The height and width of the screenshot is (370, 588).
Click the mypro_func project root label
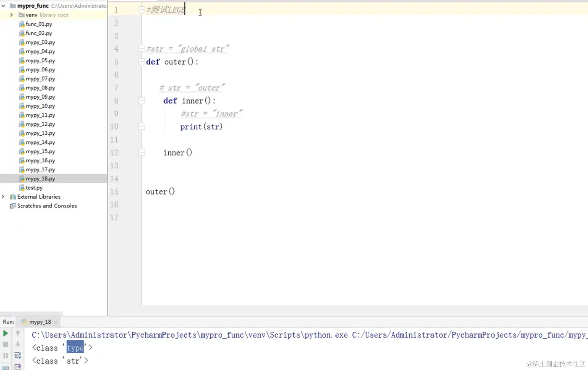tap(33, 6)
